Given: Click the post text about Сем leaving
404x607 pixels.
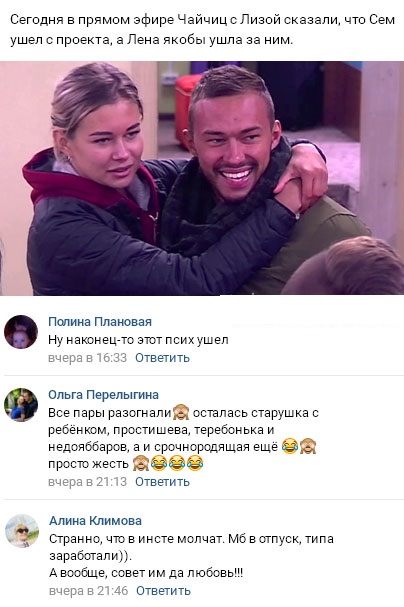Looking at the screenshot, I should [x=202, y=29].
